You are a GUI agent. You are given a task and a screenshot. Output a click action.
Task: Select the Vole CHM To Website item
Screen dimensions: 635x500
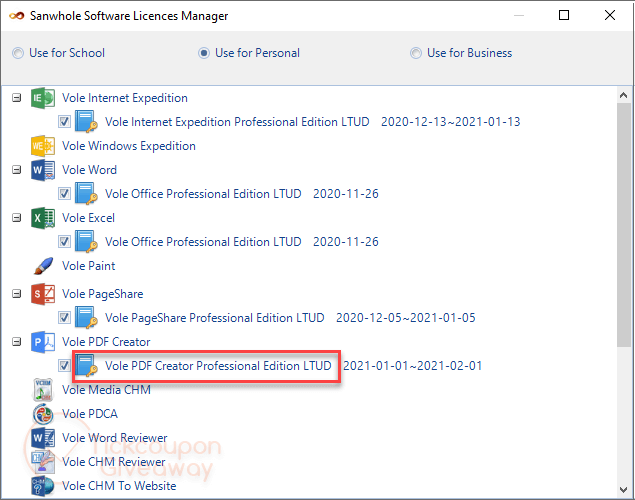[119, 486]
